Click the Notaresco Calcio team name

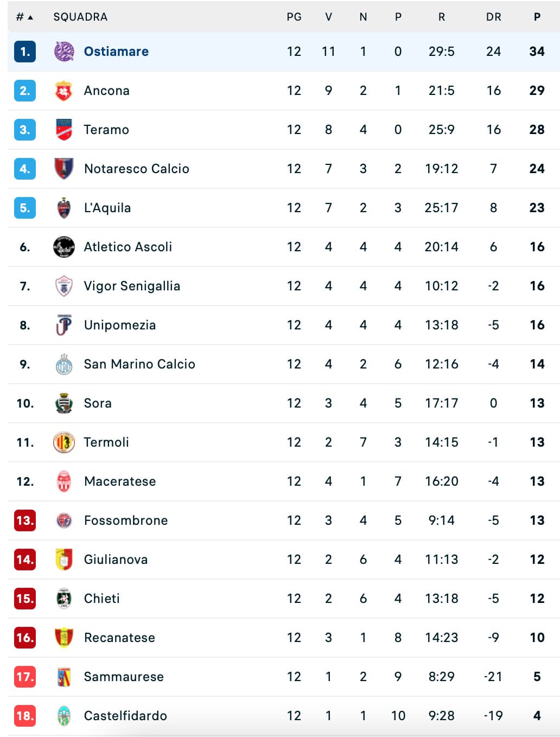[136, 169]
